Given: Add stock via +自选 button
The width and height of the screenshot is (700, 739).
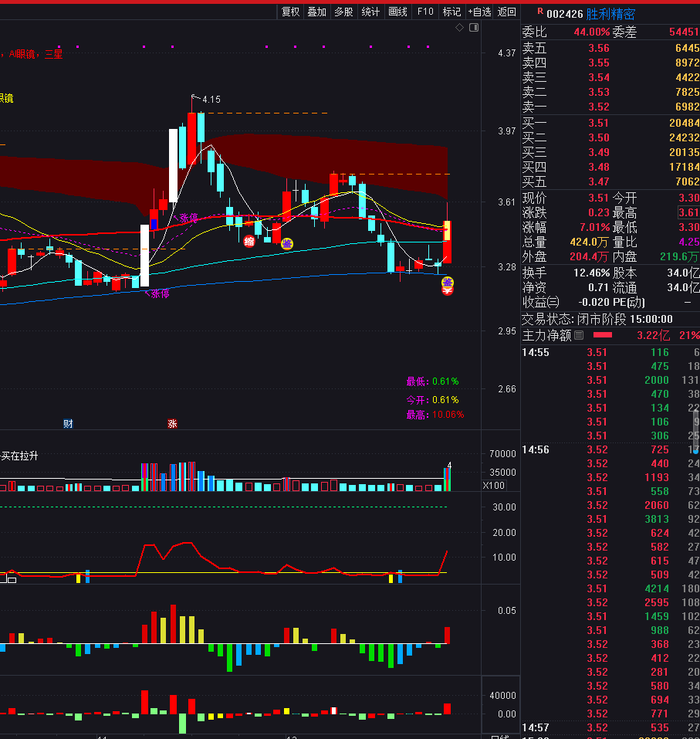Looking at the screenshot, I should point(479,12).
